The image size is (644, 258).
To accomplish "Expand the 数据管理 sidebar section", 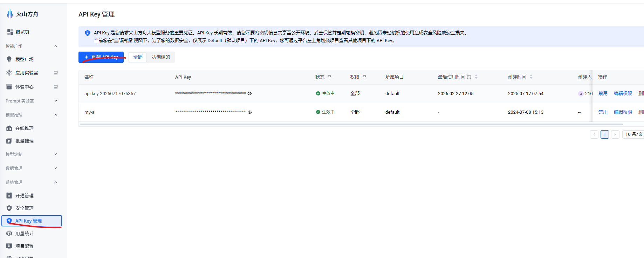I will coord(56,168).
